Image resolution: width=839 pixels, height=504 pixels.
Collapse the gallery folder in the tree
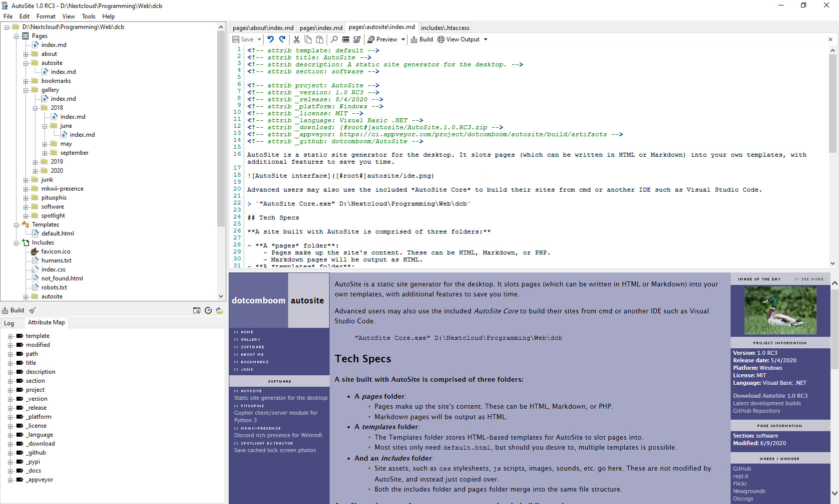pos(25,90)
